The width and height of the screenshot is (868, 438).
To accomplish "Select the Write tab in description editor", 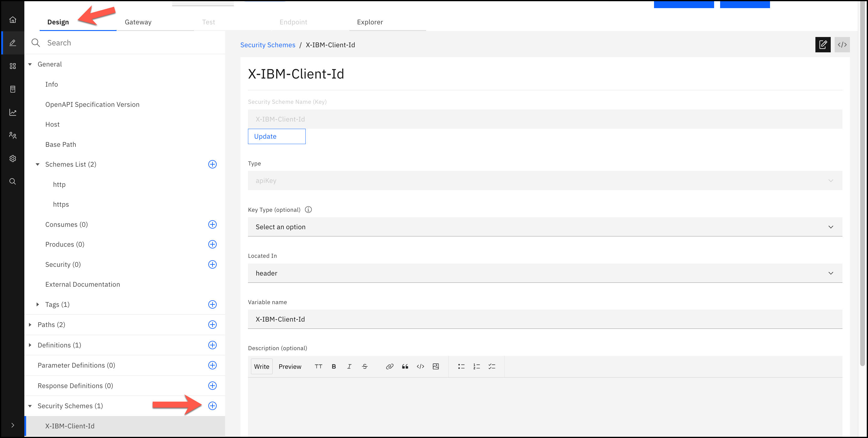I will point(261,366).
